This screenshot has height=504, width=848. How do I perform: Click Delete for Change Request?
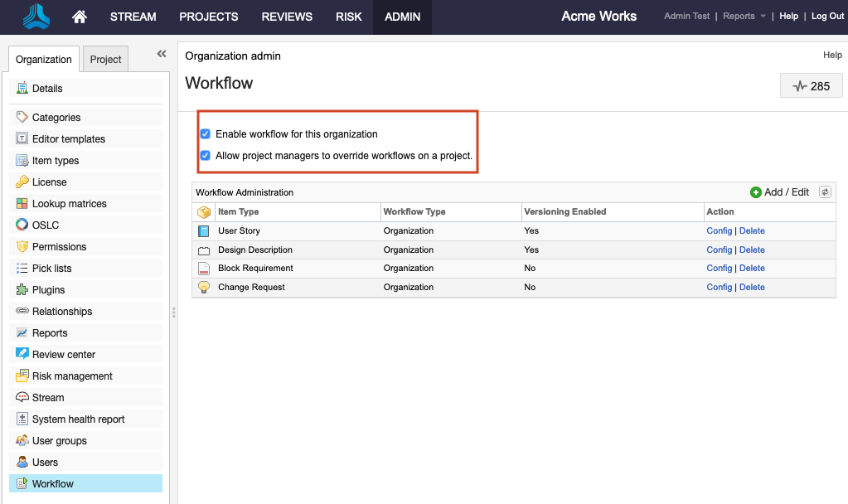752,287
